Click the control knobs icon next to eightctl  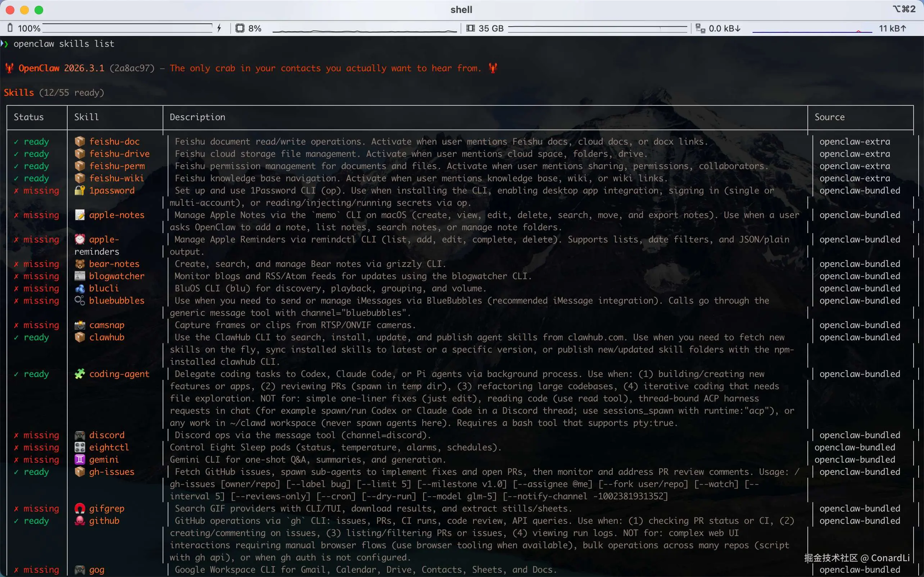[80, 447]
